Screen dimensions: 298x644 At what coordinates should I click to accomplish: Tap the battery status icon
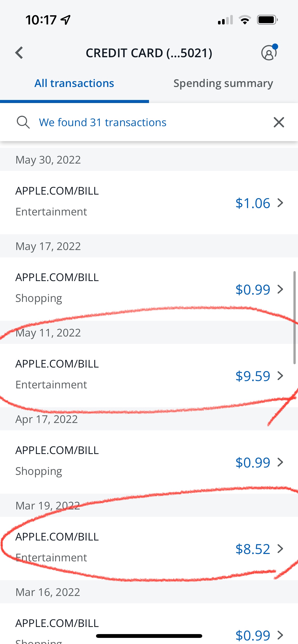tap(267, 20)
